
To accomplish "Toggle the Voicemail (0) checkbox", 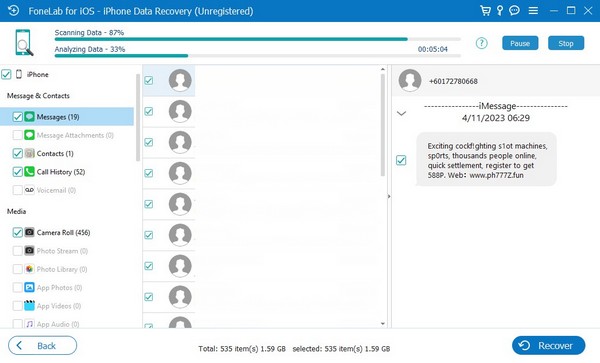I will [17, 190].
